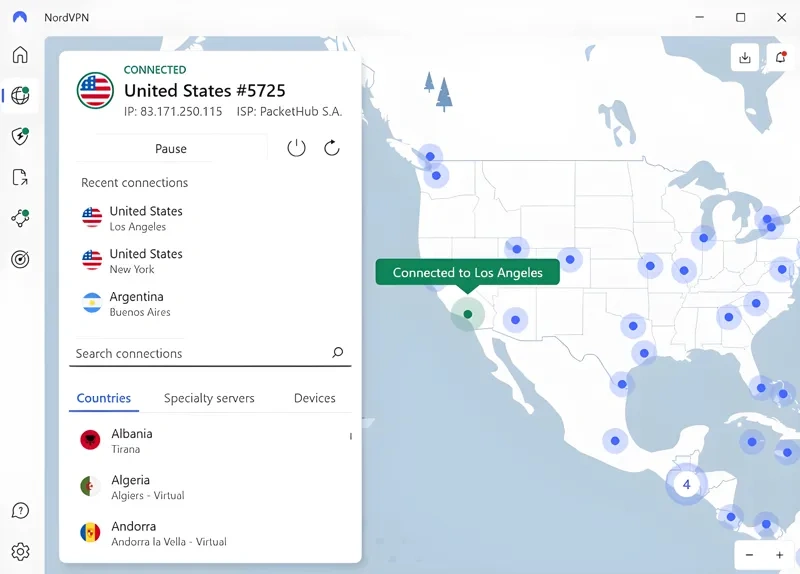Click the Albania flag icon
The image size is (800, 574).
[90, 439]
